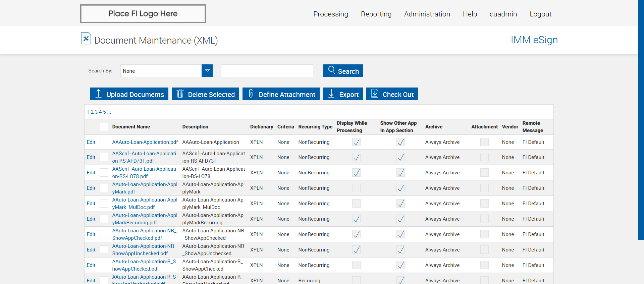The width and height of the screenshot is (644, 284).
Task: Open the Administration menu
Action: click(427, 14)
